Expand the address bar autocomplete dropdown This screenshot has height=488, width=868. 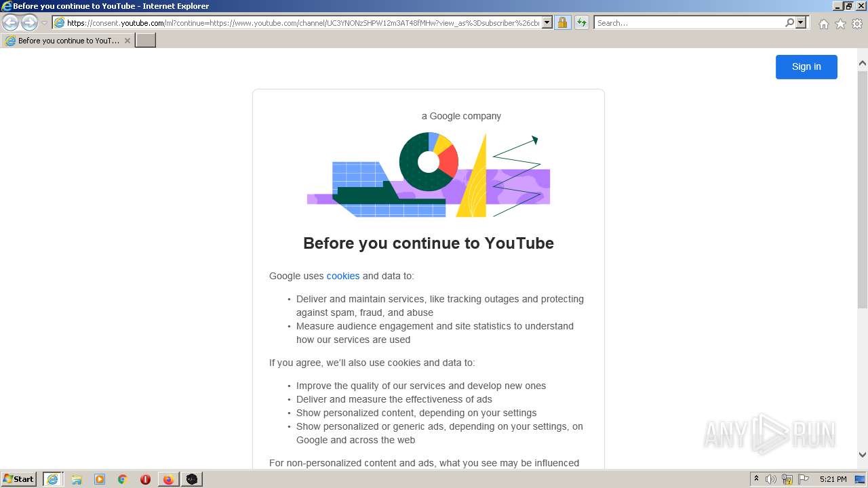[x=547, y=23]
